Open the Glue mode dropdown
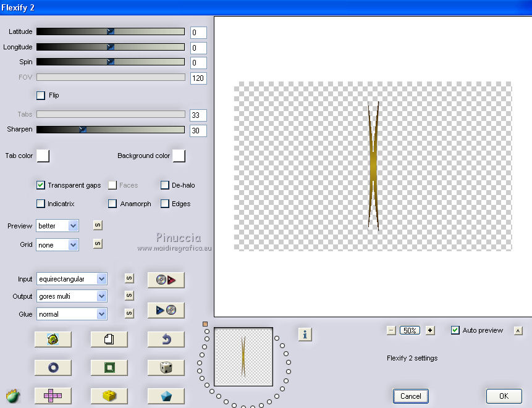This screenshot has height=408, width=532. coord(72,314)
